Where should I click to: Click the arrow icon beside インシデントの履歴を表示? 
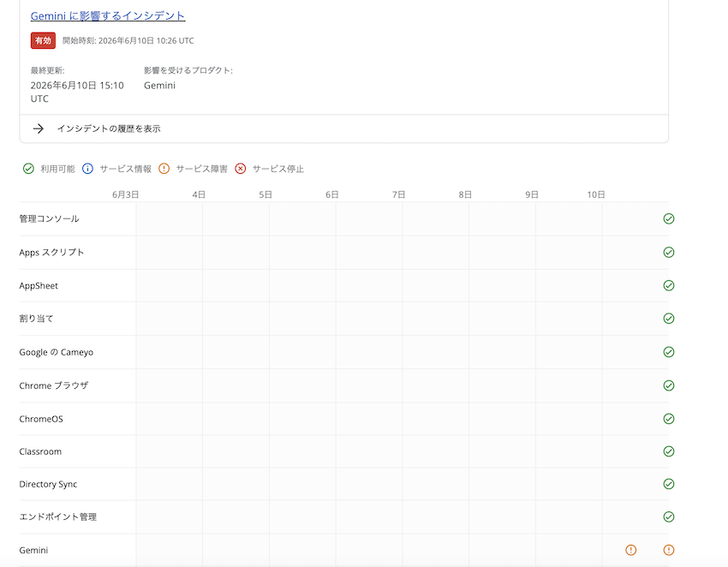39,128
